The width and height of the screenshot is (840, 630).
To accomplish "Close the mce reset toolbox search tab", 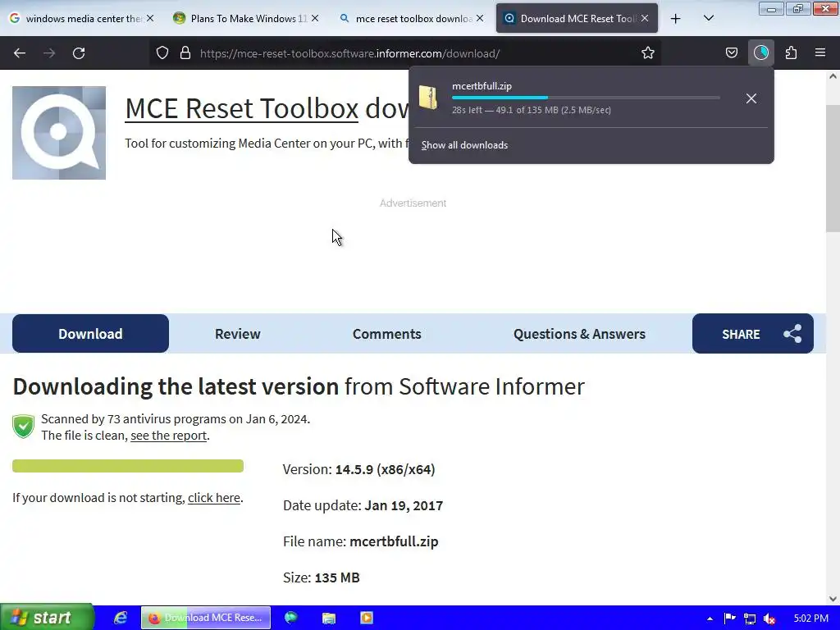I will point(480,18).
